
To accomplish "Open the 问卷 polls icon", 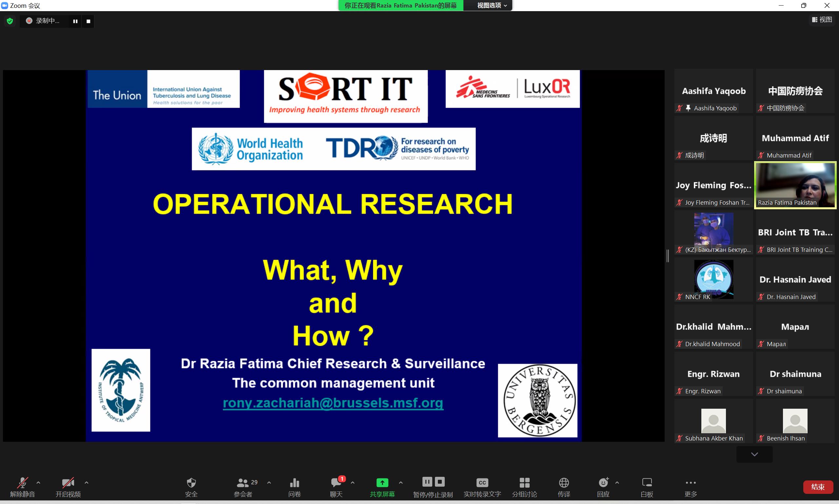I will pos(294,487).
